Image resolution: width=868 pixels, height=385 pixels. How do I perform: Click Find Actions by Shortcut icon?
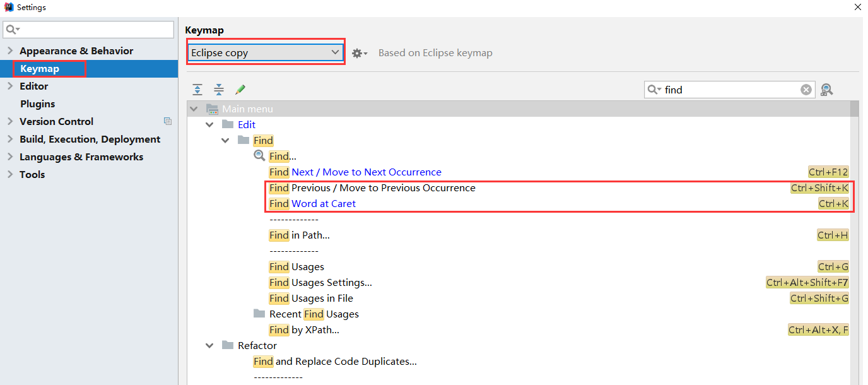pyautogui.click(x=827, y=90)
